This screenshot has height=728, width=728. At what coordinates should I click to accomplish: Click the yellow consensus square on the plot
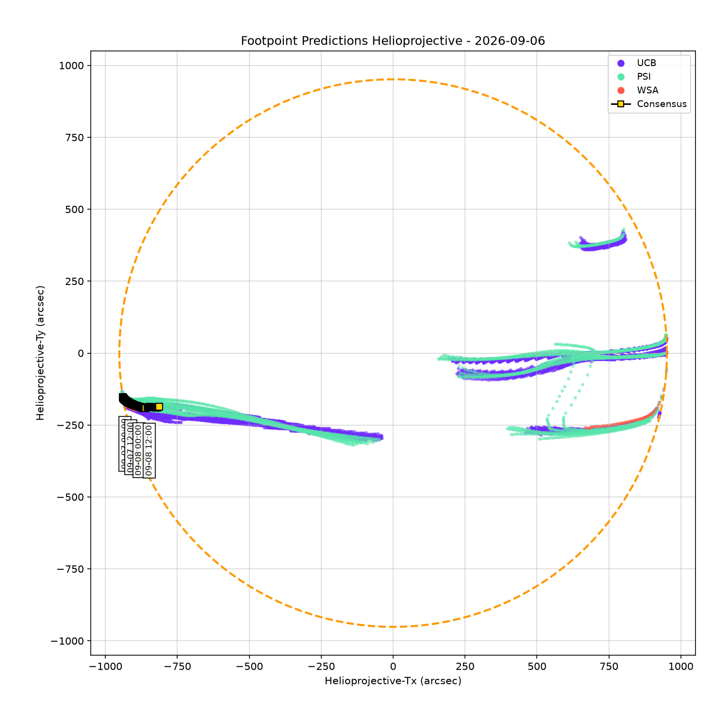click(159, 407)
